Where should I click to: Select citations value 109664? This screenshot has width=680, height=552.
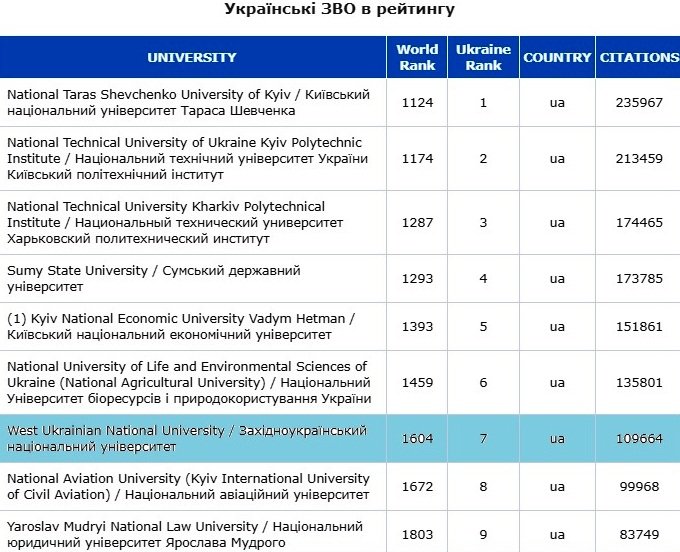pos(639,439)
